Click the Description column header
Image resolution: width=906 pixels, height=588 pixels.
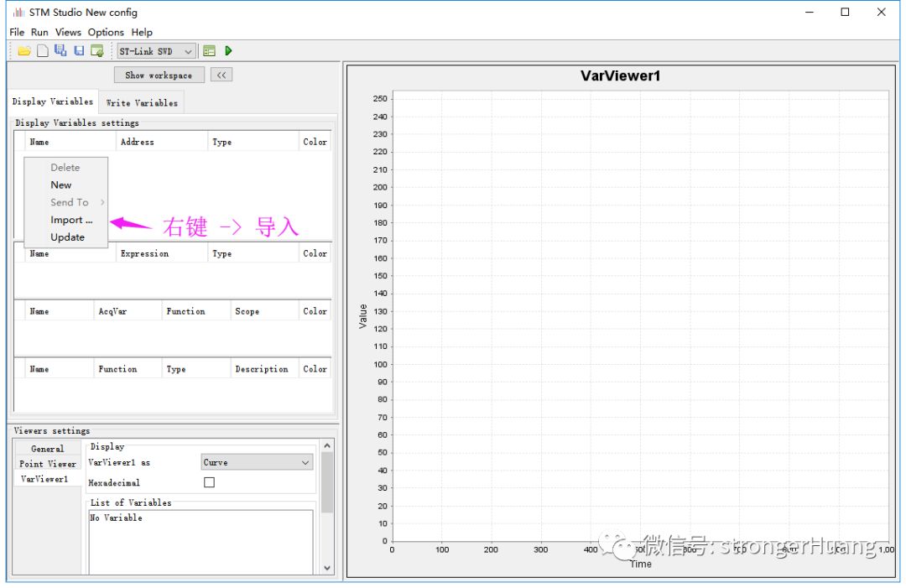[264, 369]
